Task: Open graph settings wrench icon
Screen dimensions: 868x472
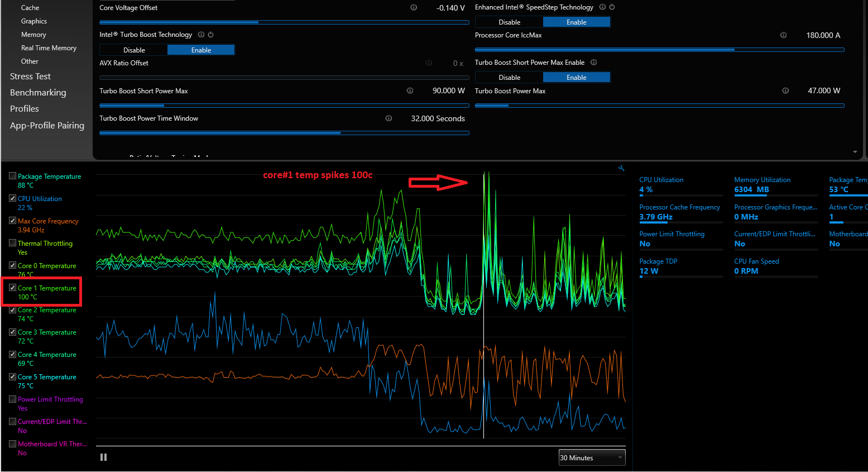Action: (x=621, y=168)
